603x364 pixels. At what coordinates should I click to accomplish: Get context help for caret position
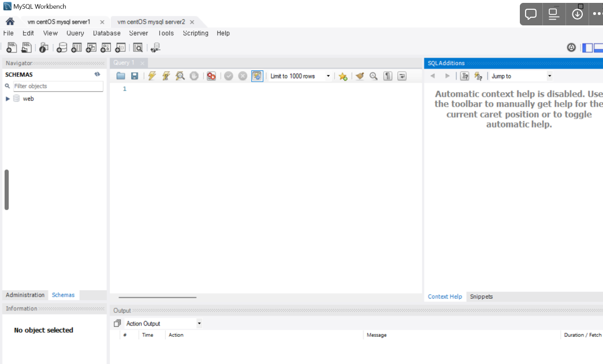(464, 76)
